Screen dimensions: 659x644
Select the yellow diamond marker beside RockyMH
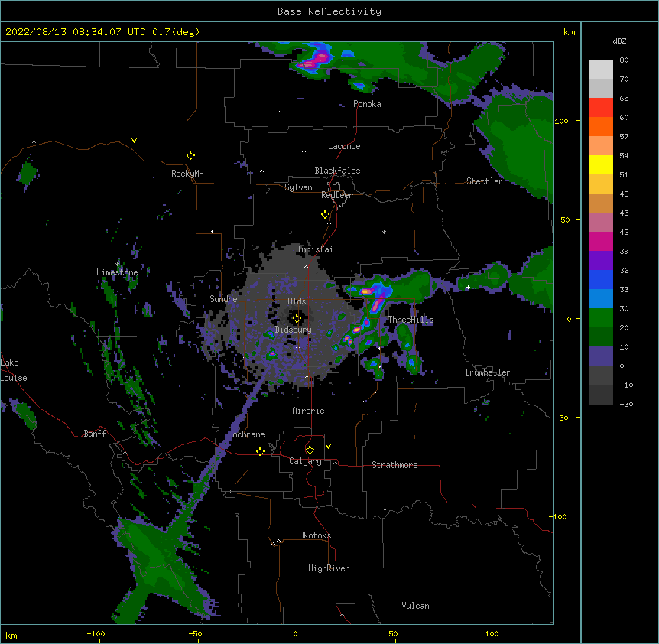[x=191, y=156]
